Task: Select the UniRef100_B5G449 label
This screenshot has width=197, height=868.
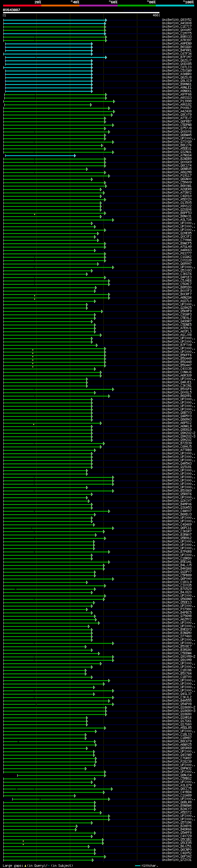Action: pos(177,358)
